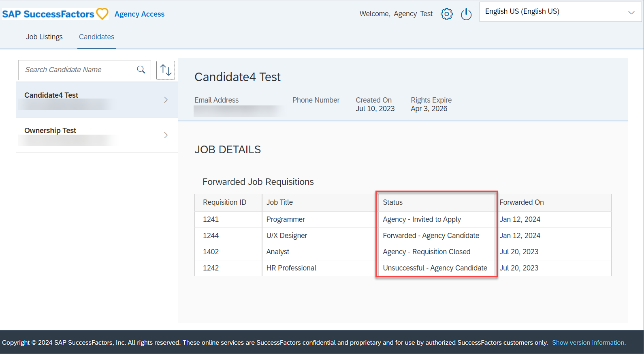Click the Phone Number label
The width and height of the screenshot is (644, 354).
tap(316, 100)
